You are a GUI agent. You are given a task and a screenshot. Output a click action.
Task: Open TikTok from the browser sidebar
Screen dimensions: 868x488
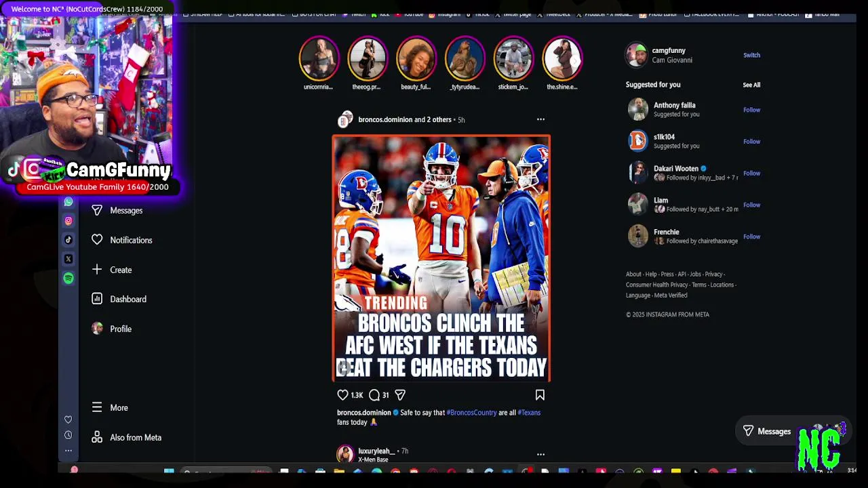[68, 240]
